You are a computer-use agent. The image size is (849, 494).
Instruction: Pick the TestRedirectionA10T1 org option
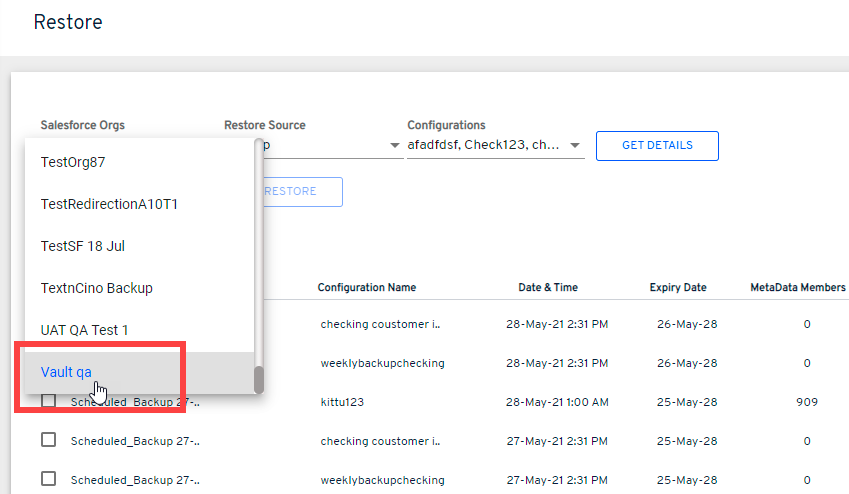point(109,204)
